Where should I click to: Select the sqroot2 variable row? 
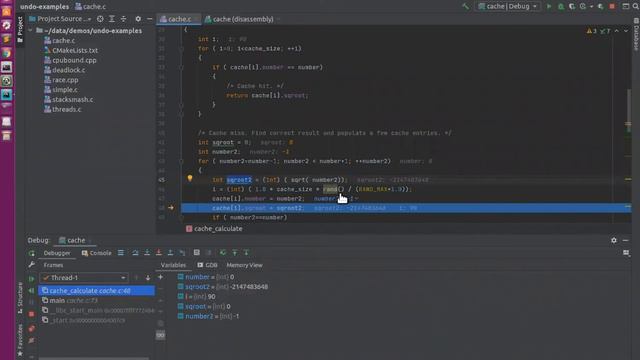coord(223,287)
